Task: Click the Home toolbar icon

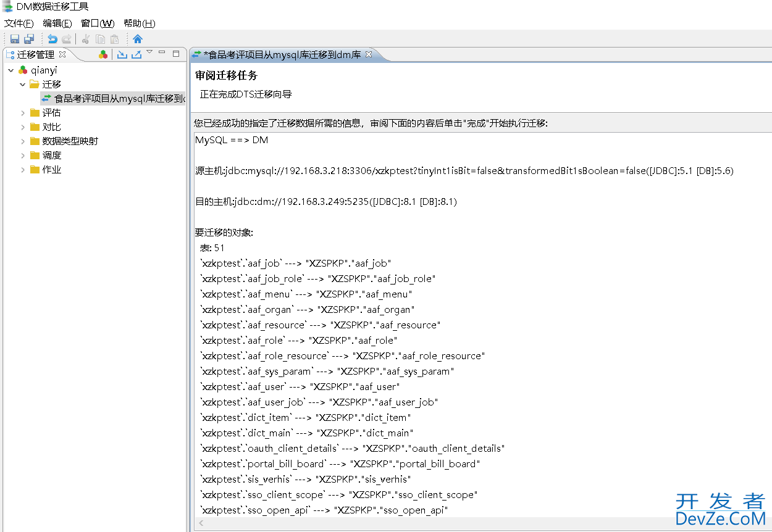Action: click(138, 39)
